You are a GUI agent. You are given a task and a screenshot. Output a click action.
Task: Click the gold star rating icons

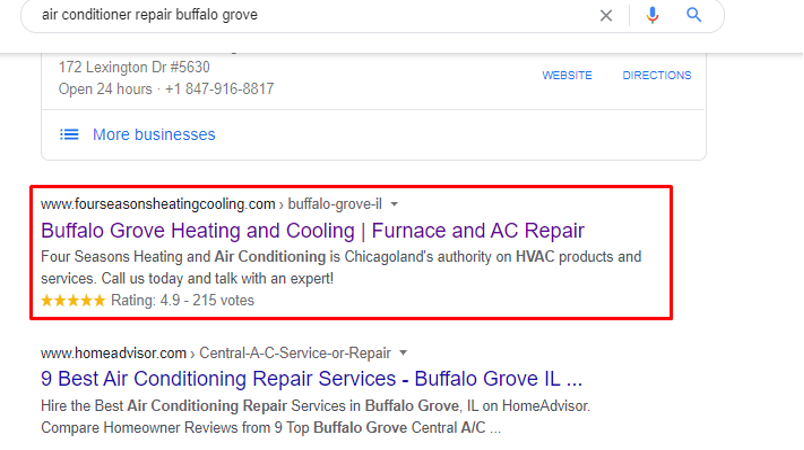click(73, 300)
